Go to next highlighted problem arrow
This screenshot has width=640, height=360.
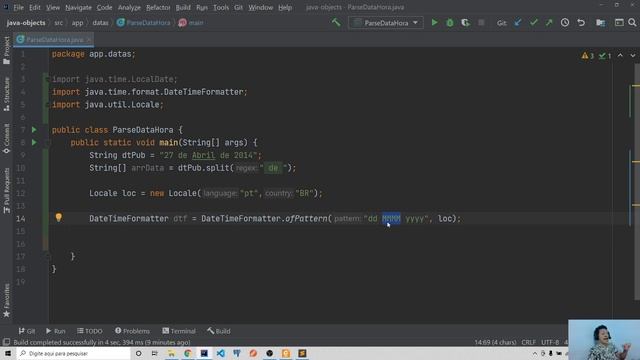[633, 55]
